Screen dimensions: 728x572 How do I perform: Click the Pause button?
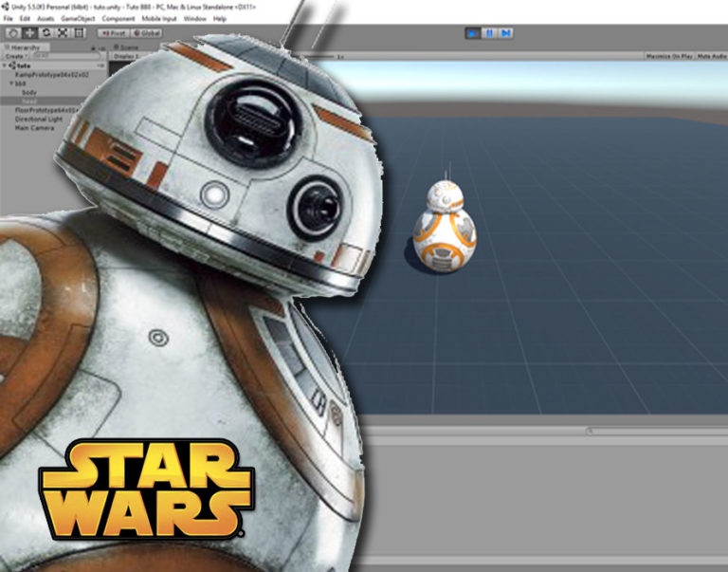coord(489,33)
